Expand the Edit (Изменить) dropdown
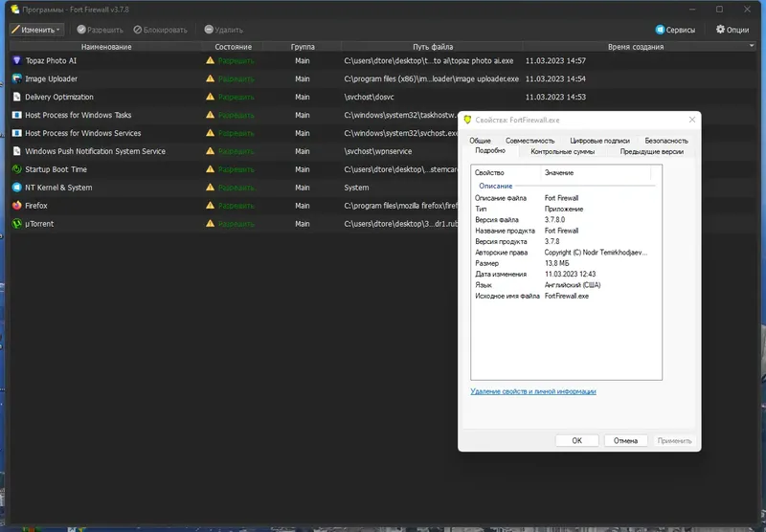 tap(37, 30)
